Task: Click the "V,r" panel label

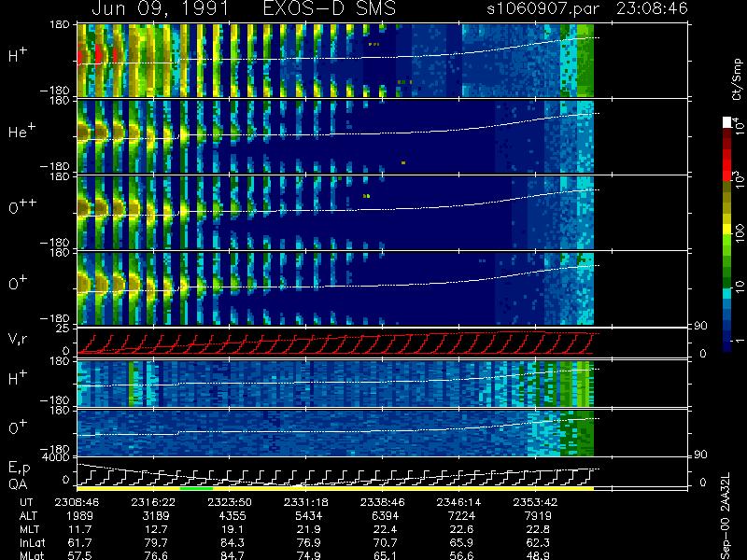Action: pos(18,339)
